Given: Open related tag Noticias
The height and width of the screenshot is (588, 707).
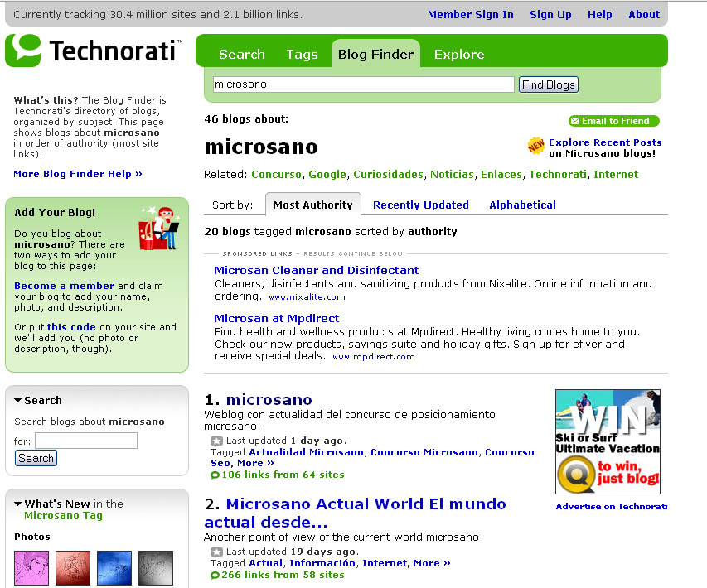Looking at the screenshot, I should click(x=452, y=175).
